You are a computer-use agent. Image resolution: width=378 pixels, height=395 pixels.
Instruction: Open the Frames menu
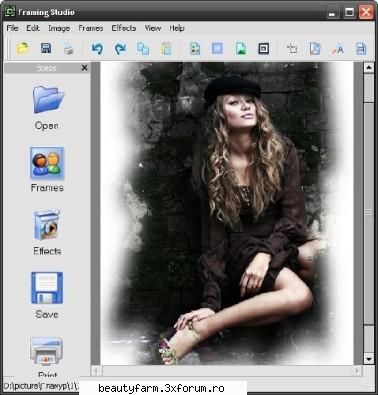[91, 28]
